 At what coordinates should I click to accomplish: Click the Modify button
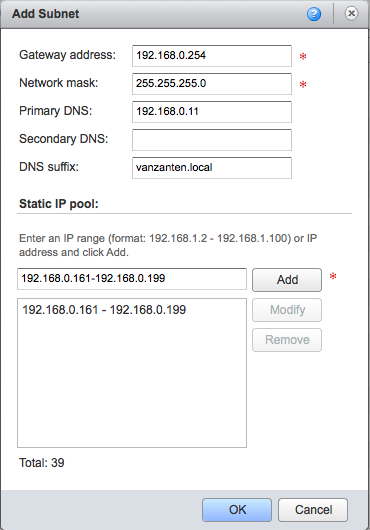pyautogui.click(x=287, y=310)
